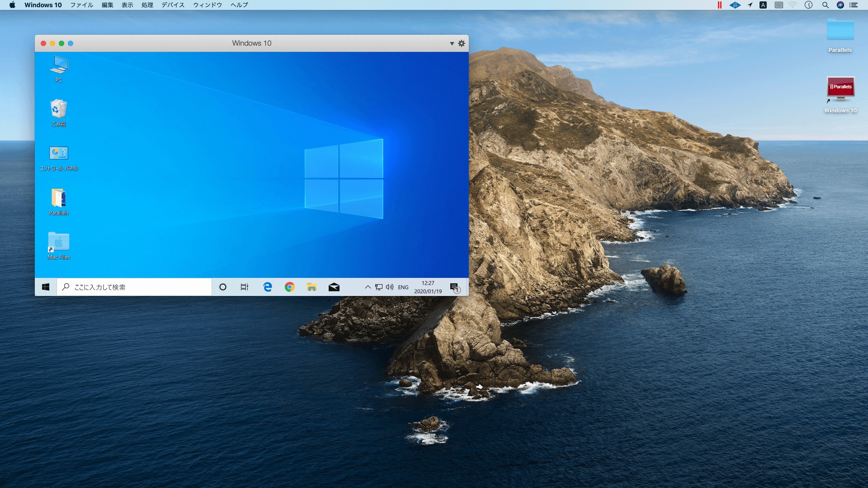Image resolution: width=868 pixels, height=488 pixels.
Task: Click the Windows 10 window title bar
Action: click(252, 43)
